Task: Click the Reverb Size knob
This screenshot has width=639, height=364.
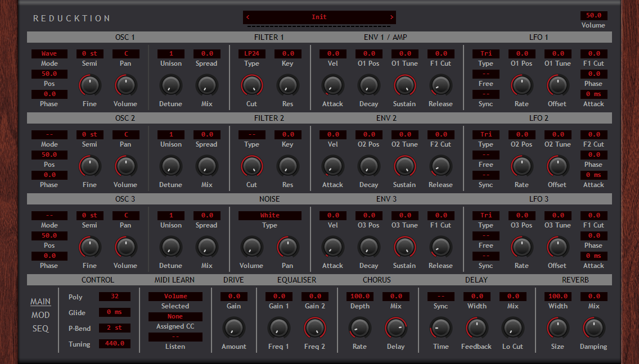Action: [x=557, y=328]
